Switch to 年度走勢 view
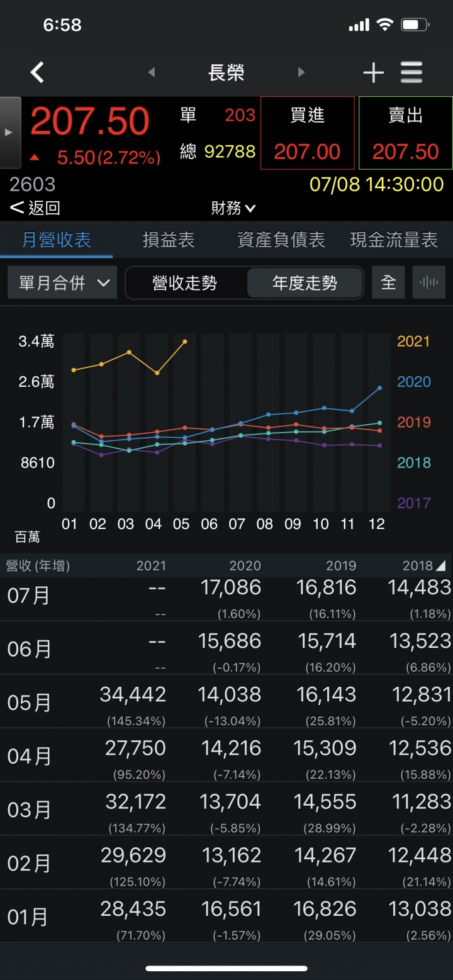Image resolution: width=453 pixels, height=980 pixels. [x=305, y=283]
